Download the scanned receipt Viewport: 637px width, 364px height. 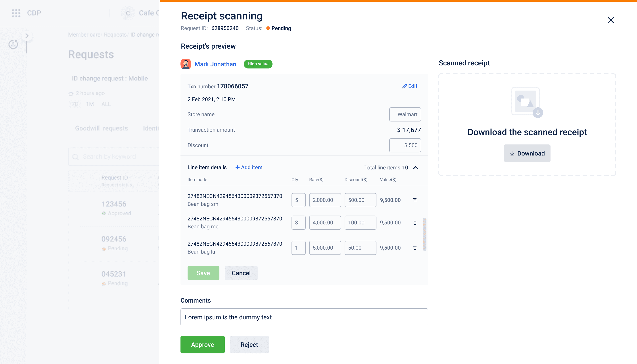click(x=527, y=153)
